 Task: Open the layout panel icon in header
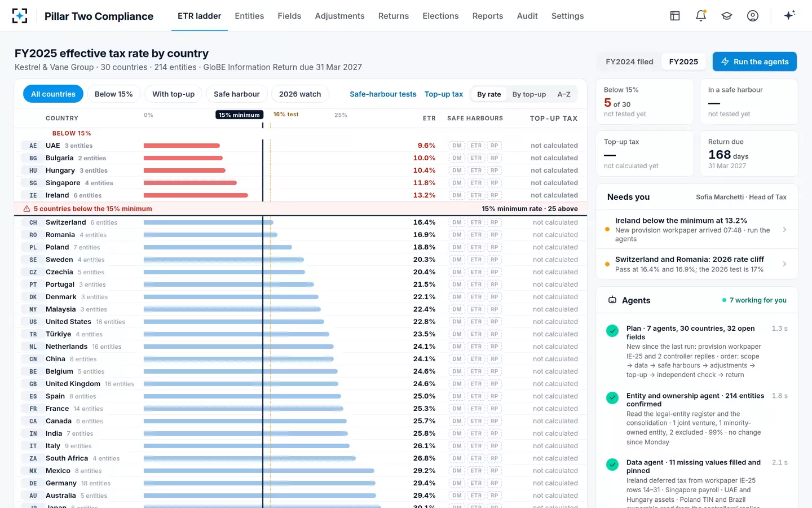coord(675,16)
